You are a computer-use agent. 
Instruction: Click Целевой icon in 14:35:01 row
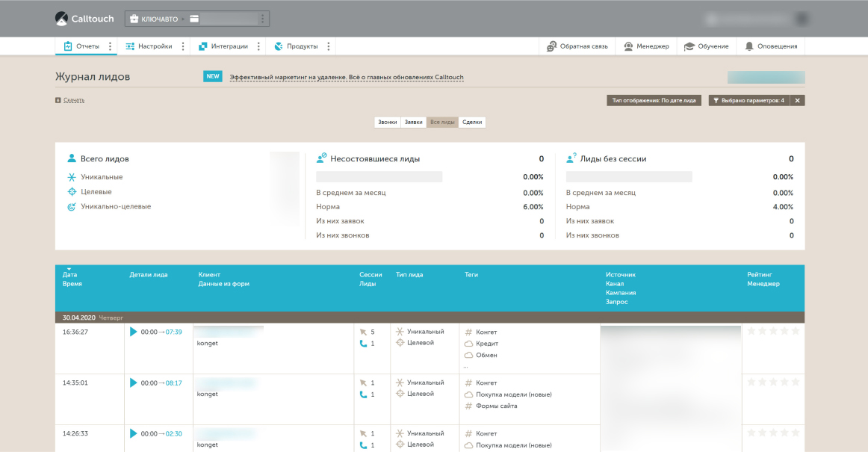pos(400,393)
